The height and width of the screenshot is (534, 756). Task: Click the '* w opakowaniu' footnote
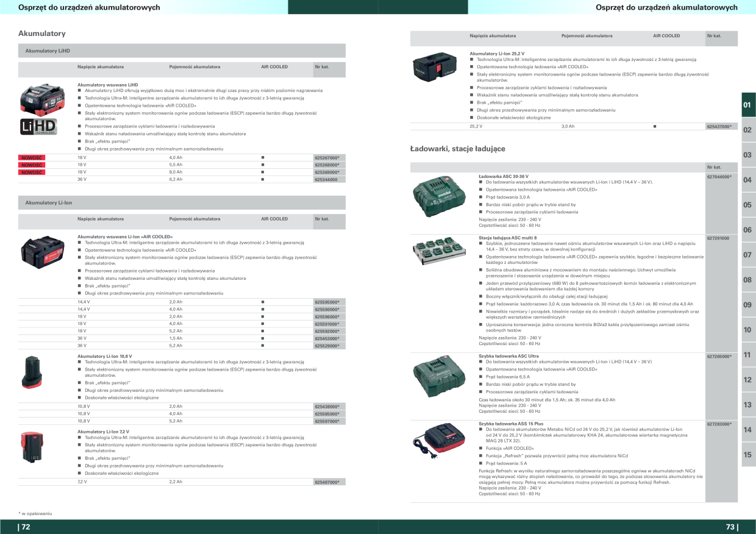35,513
